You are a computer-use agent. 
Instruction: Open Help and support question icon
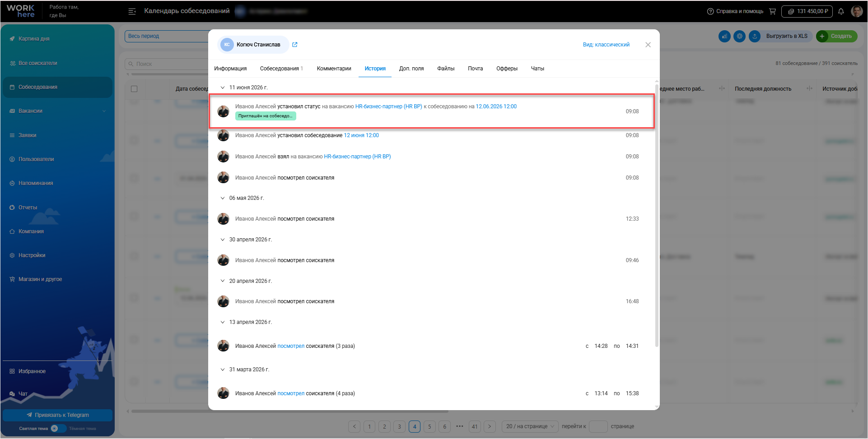click(710, 11)
